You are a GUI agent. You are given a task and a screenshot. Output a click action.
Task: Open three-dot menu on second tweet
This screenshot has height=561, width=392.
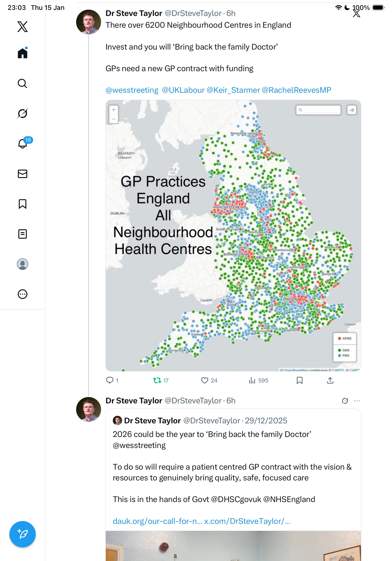tap(357, 401)
